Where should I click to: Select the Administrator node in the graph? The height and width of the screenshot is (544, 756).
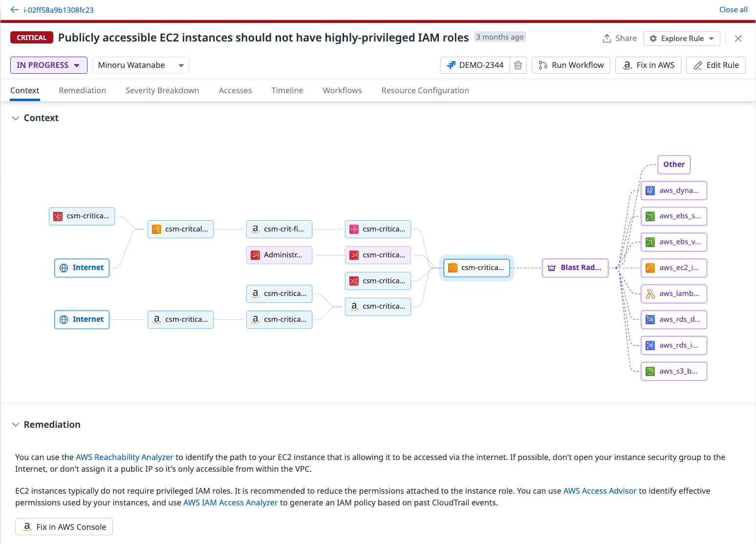[x=279, y=254]
